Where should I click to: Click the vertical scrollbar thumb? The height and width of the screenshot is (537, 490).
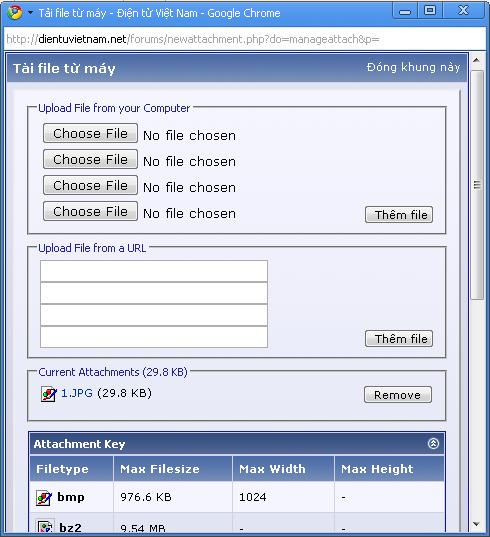[477, 185]
